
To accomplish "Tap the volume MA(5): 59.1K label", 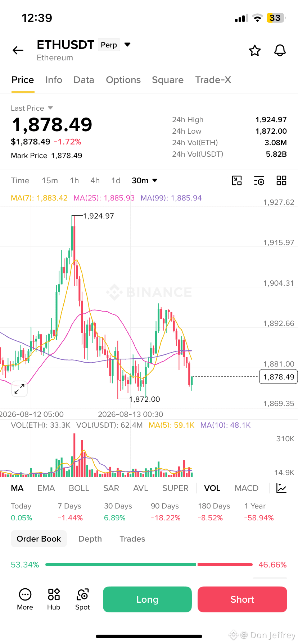I will [x=171, y=425].
